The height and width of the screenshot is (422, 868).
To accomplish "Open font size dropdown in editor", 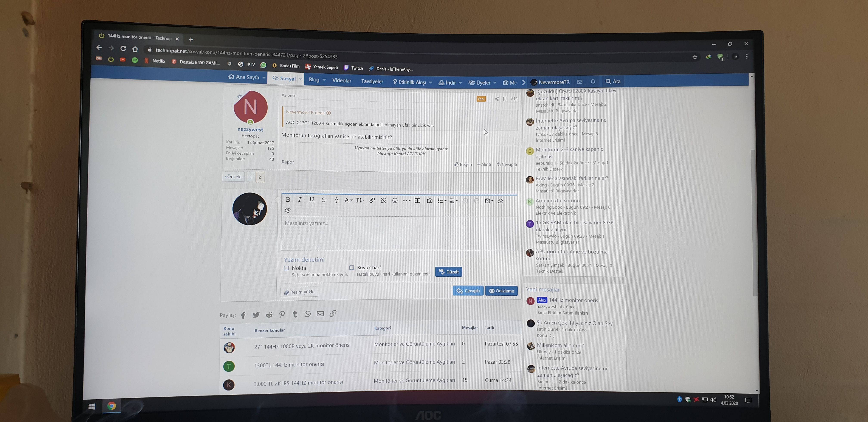I will (x=360, y=200).
